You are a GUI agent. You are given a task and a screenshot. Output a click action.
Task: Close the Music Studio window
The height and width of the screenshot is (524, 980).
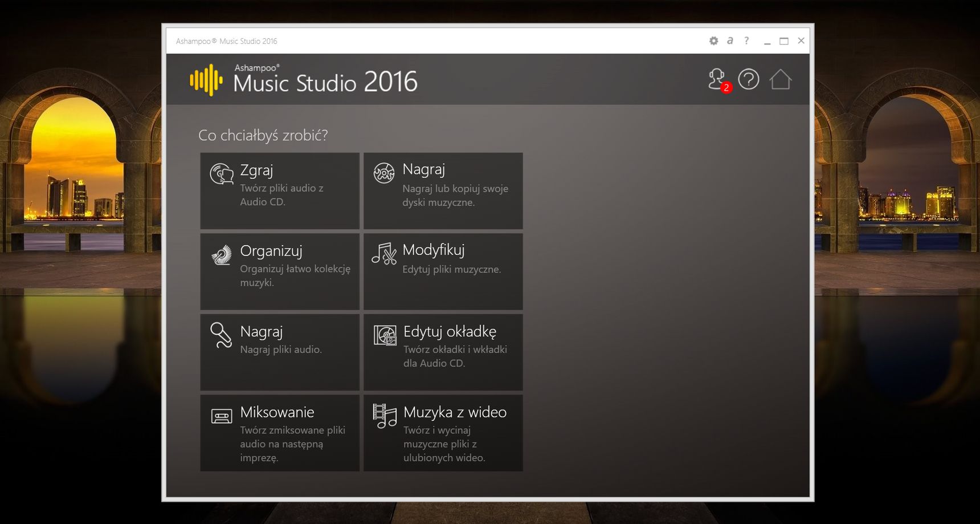pos(801,40)
